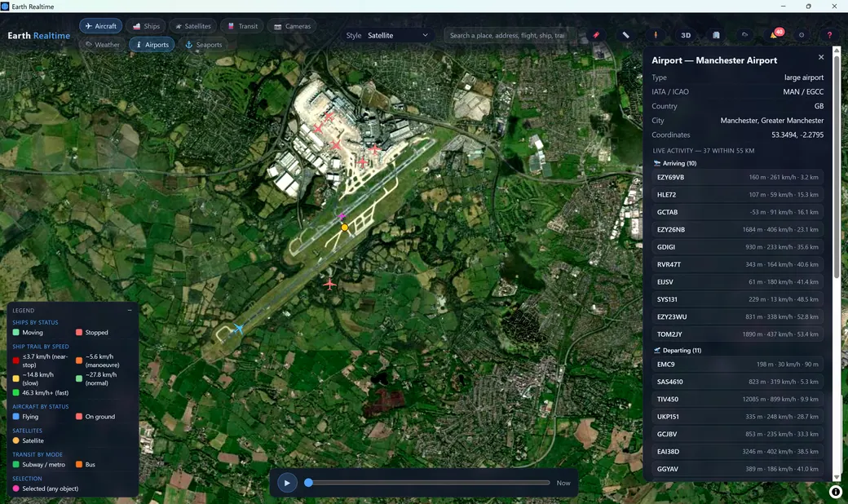Screen dimensions: 848x504
Task: Click the red ticket icon in toolbar
Action: click(x=596, y=35)
